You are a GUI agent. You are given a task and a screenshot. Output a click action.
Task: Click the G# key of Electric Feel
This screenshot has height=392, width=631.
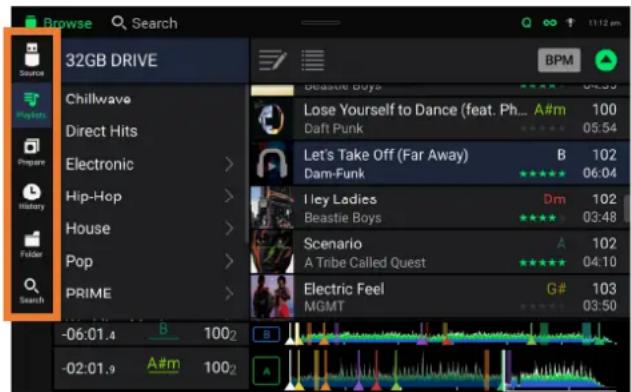557,288
